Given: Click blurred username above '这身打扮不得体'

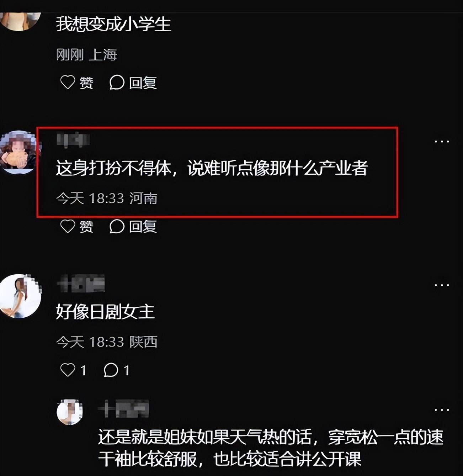Looking at the screenshot, I should 73,139.
